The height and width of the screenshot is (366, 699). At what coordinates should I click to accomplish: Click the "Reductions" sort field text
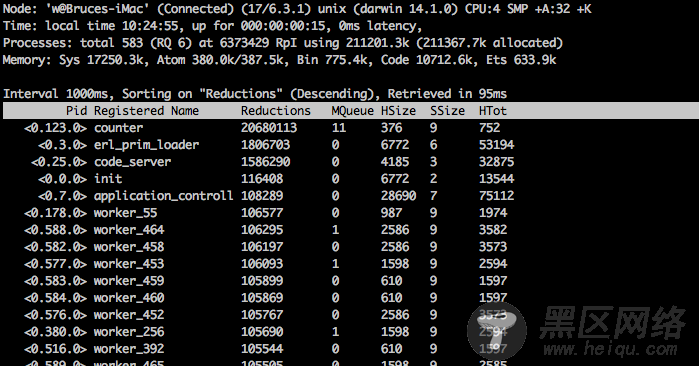(x=241, y=94)
